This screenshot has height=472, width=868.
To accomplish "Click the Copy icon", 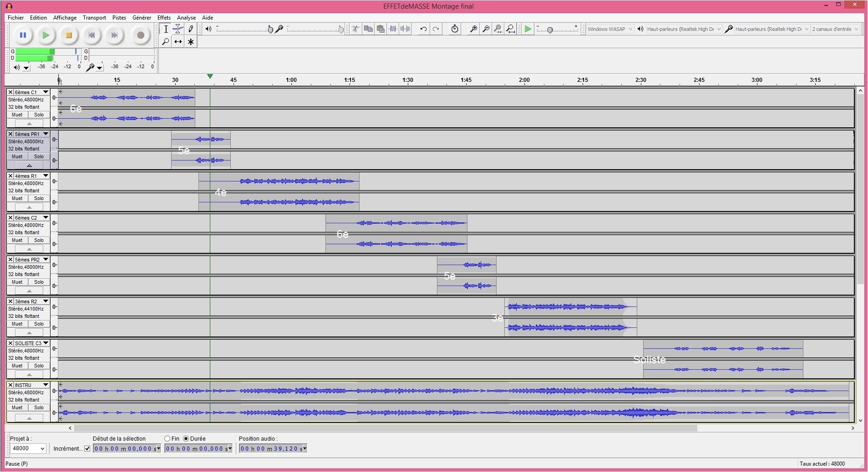I will pyautogui.click(x=368, y=29).
